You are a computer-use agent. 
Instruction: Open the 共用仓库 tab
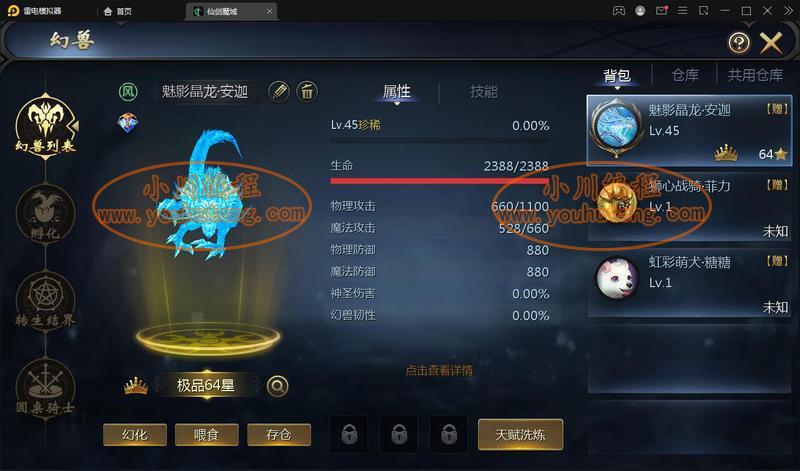coord(755,76)
